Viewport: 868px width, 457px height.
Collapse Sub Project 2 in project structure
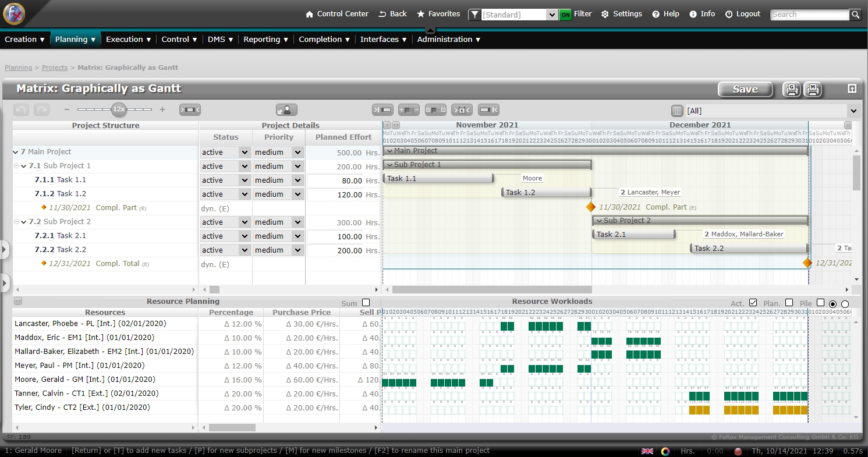(x=24, y=222)
